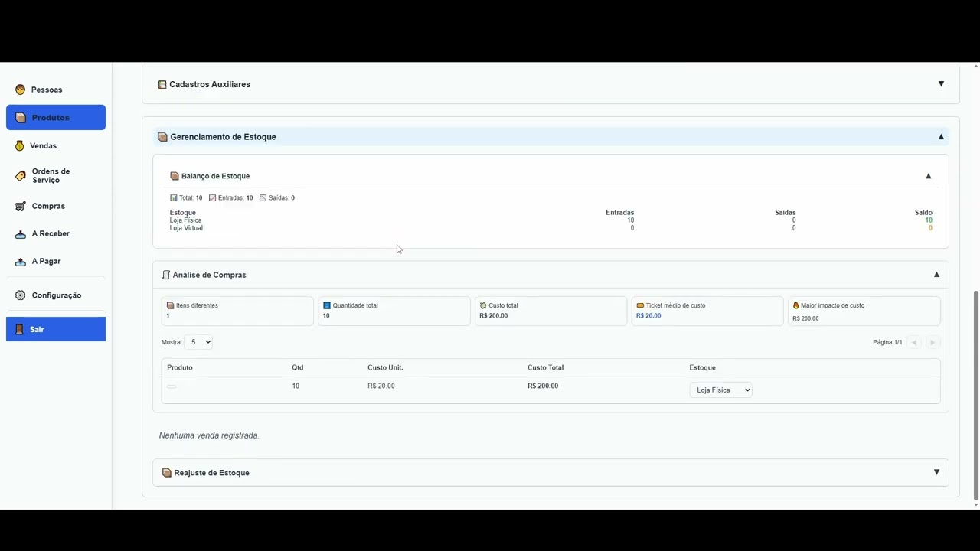This screenshot has width=980, height=551.
Task: Click the Quantidade total card icon
Action: (327, 305)
